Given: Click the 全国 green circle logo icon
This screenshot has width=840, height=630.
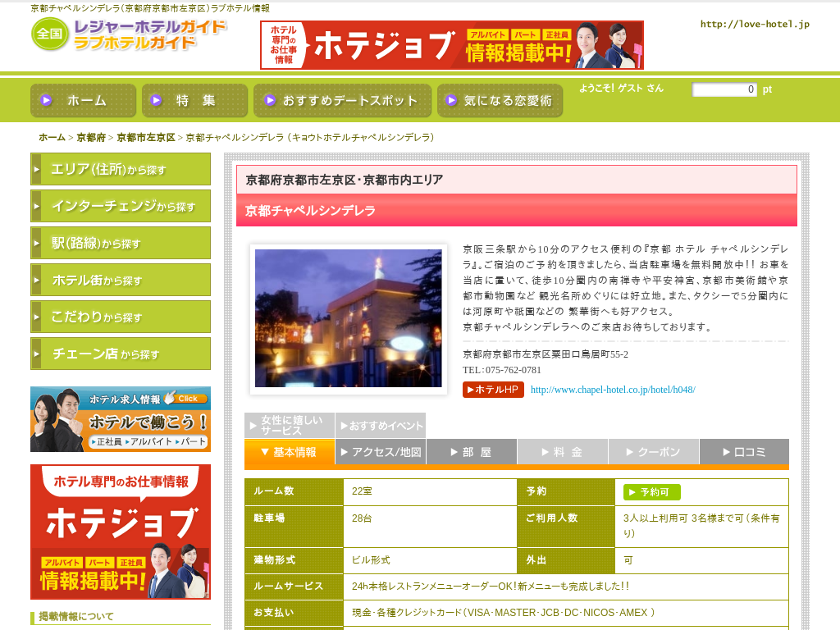Looking at the screenshot, I should (x=50, y=34).
